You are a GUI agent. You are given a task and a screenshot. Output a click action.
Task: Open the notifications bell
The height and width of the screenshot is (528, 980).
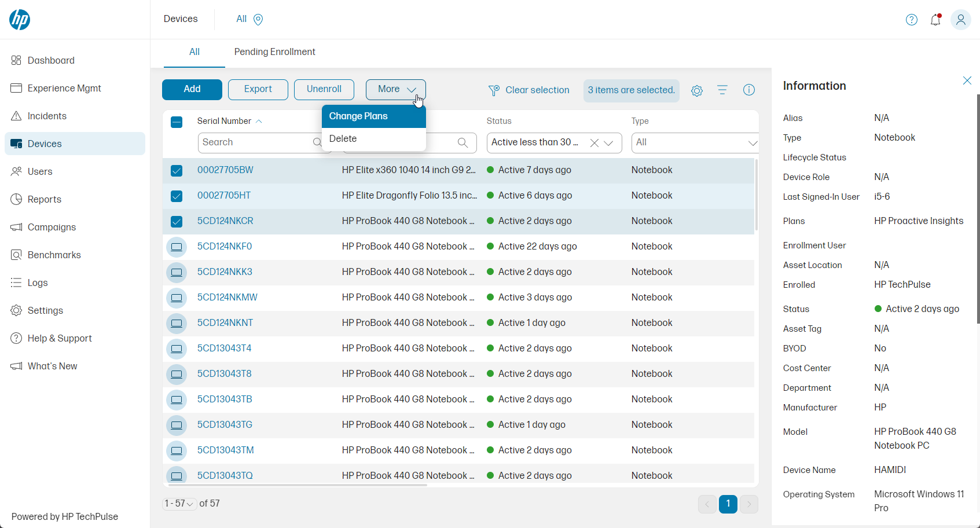(935, 19)
